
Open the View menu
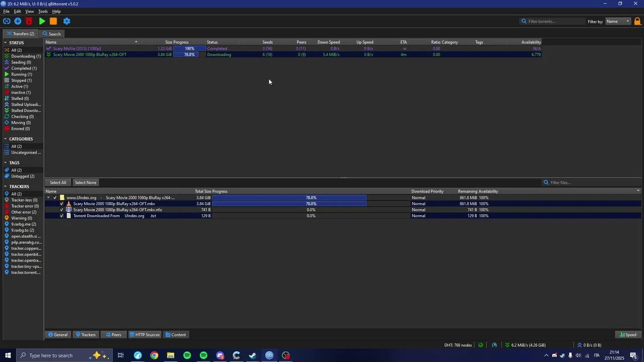pos(30,11)
